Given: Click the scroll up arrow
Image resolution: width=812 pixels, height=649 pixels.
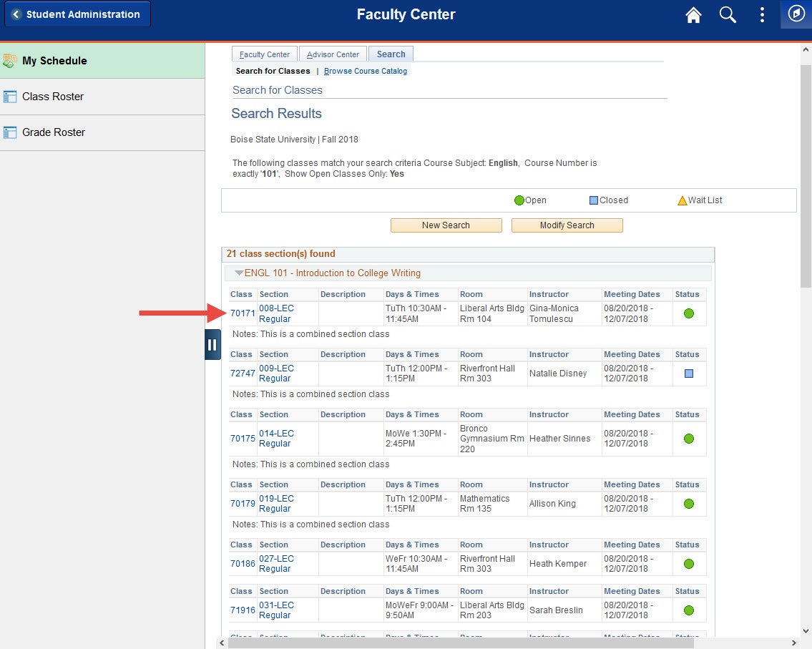Looking at the screenshot, I should (806, 49).
